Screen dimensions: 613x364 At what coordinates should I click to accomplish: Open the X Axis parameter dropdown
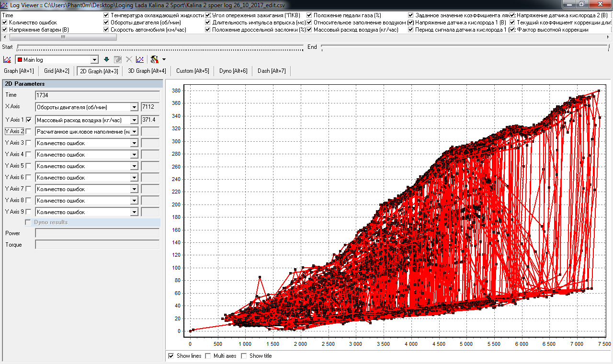point(134,107)
